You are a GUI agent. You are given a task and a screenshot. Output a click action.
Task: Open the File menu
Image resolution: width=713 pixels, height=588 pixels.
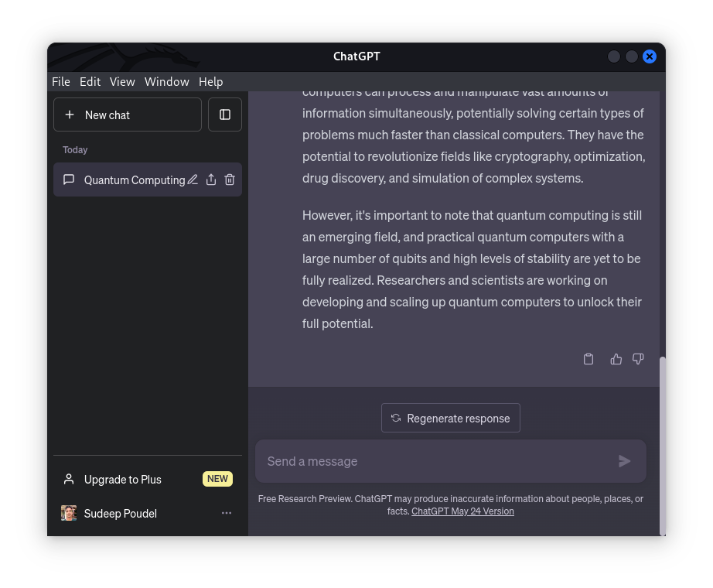coord(60,81)
